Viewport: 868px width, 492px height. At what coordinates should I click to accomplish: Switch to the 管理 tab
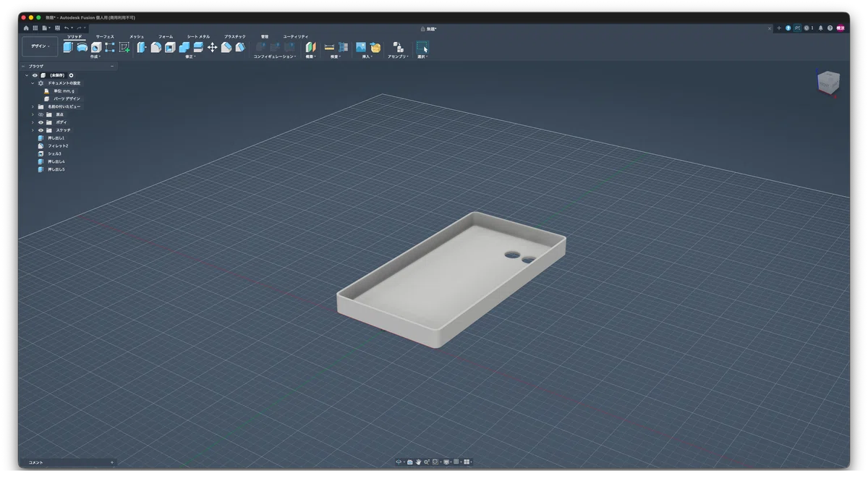265,36
